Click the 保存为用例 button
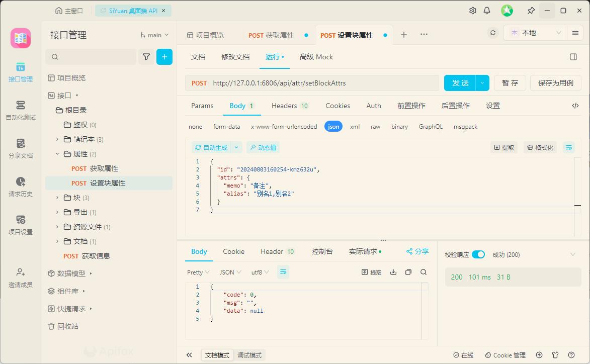The image size is (590, 364). (555, 83)
